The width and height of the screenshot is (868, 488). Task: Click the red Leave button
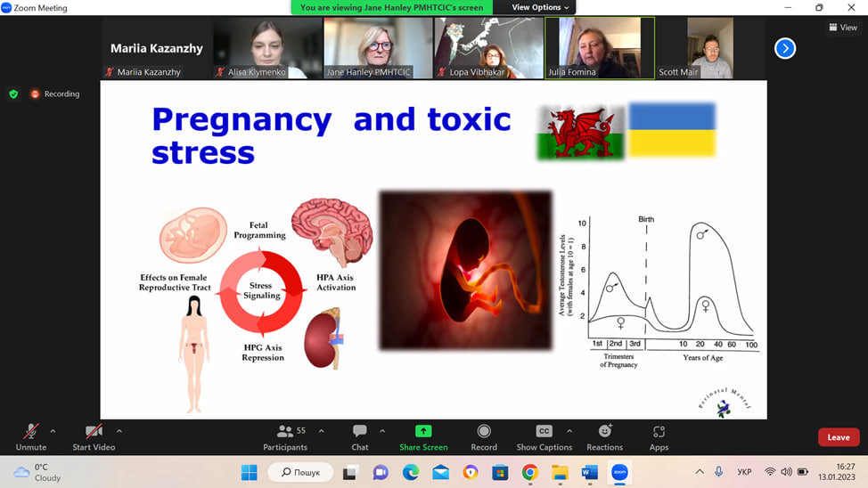pos(839,437)
